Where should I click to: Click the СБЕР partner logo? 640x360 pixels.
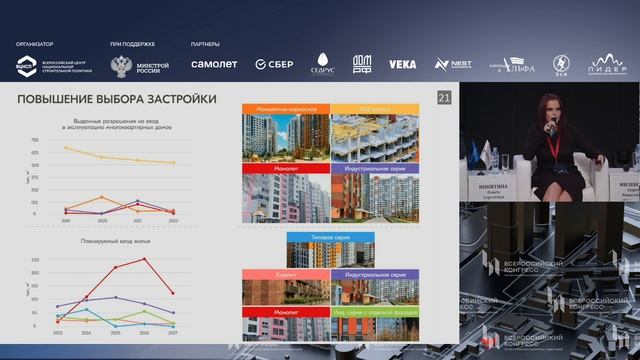click(274, 64)
